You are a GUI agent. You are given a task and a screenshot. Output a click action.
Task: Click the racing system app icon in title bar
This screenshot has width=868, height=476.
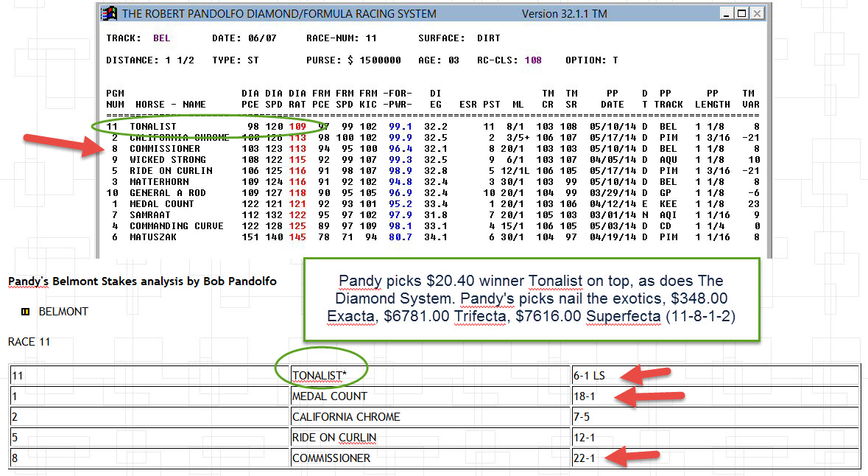point(109,13)
